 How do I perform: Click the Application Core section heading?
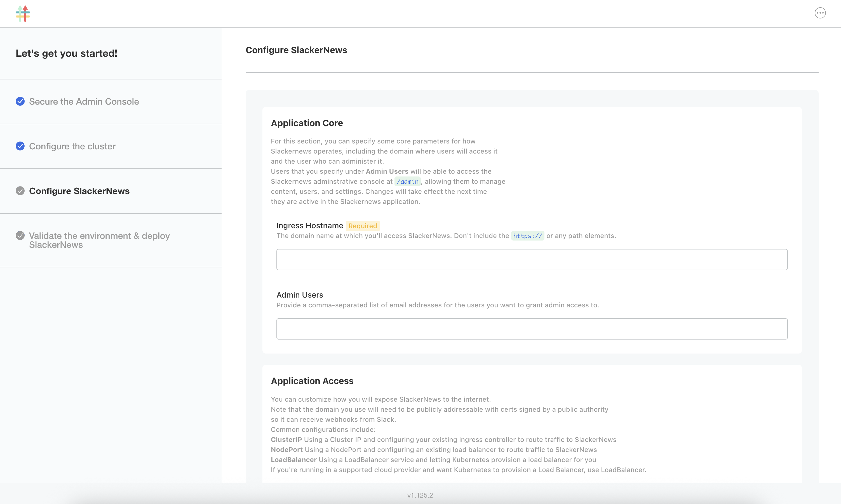pos(306,123)
